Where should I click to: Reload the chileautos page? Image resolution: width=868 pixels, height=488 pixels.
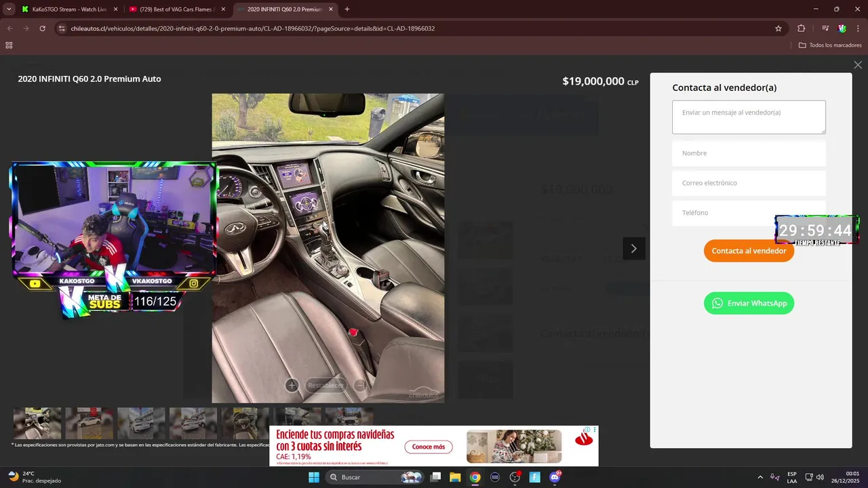42,28
